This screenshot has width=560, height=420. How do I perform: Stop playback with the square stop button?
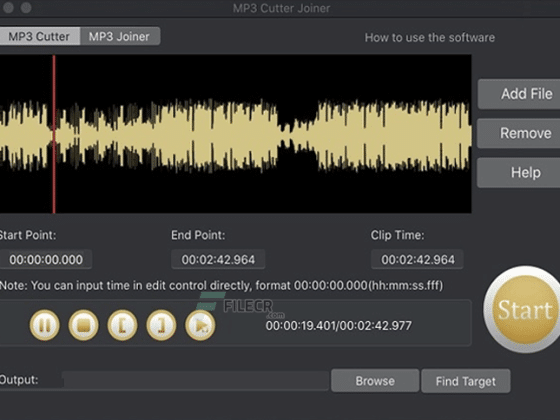point(83,325)
